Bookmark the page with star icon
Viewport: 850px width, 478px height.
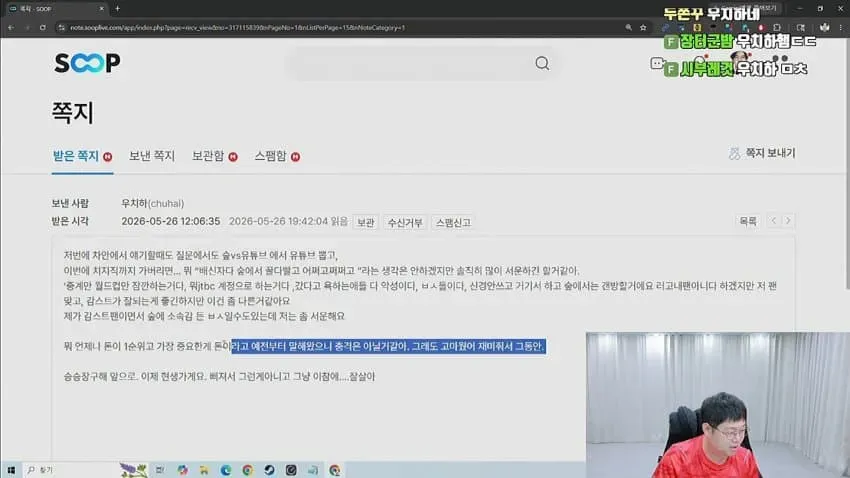pyautogui.click(x=643, y=28)
